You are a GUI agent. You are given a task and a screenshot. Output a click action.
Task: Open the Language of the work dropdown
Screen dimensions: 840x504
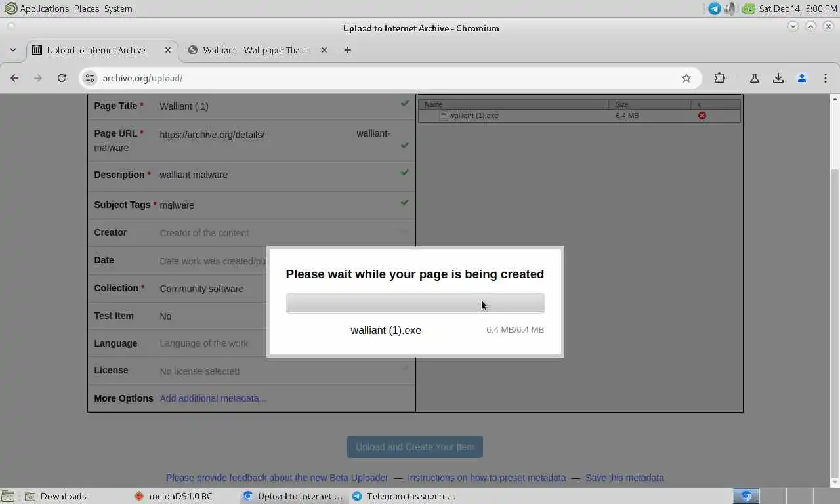coord(204,343)
